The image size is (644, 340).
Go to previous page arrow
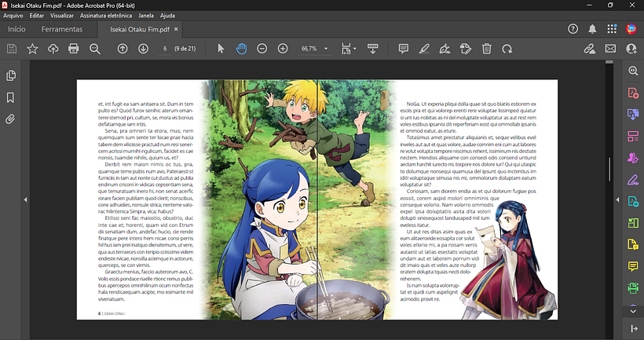pos(123,49)
